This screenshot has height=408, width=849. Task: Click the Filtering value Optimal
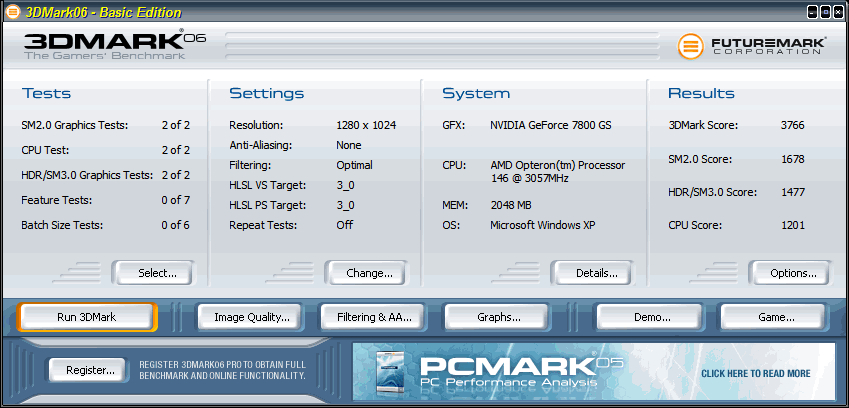click(355, 165)
